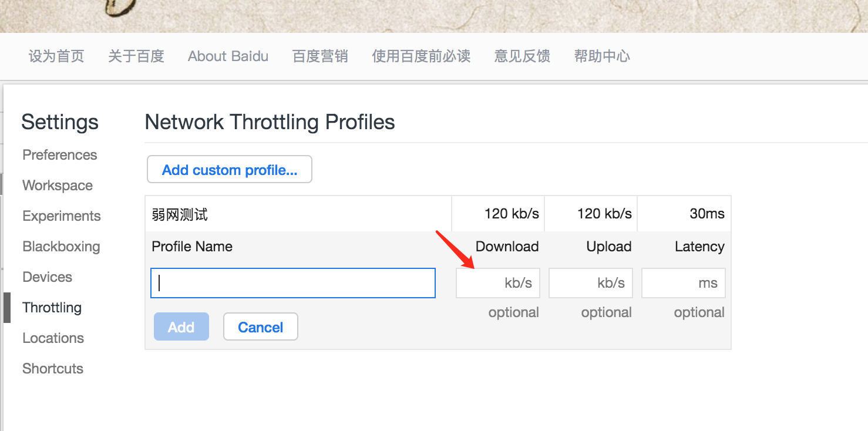This screenshot has height=431, width=868.
Task: Click the Latency ms input field
Action: (x=683, y=283)
